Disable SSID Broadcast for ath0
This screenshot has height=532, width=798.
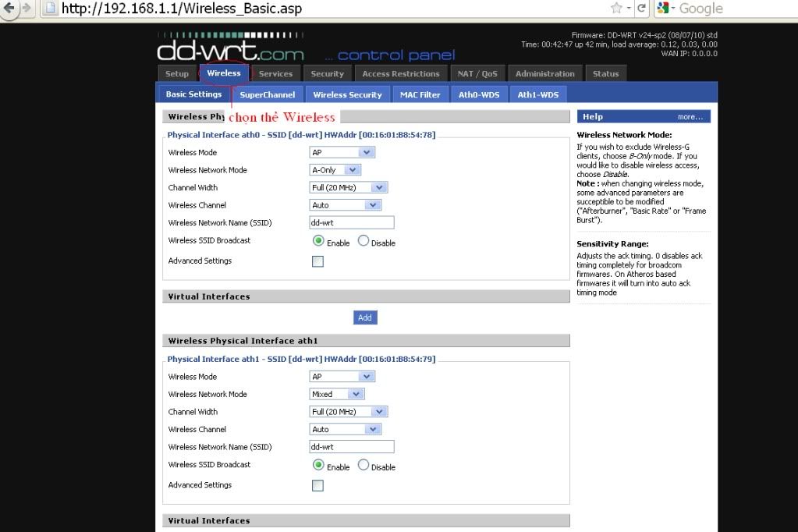[364, 241]
